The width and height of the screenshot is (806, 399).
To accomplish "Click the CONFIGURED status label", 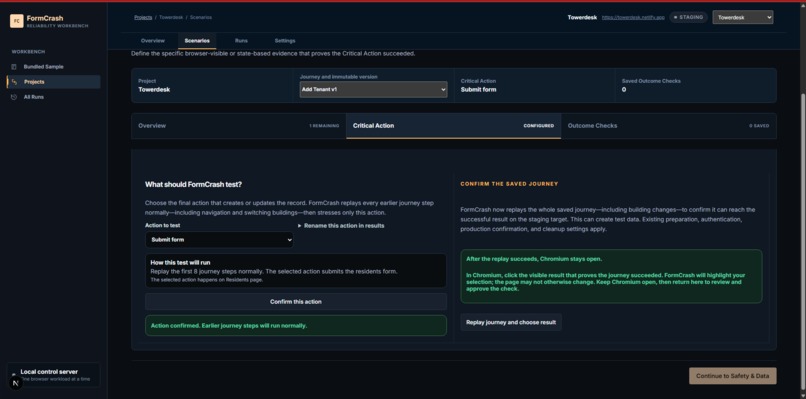I will [x=539, y=126].
